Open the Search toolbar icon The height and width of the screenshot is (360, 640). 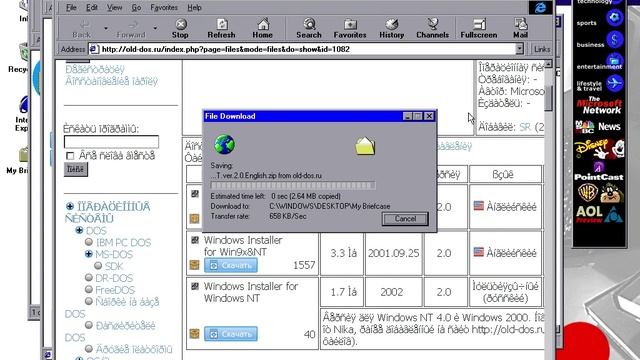[x=309, y=29]
